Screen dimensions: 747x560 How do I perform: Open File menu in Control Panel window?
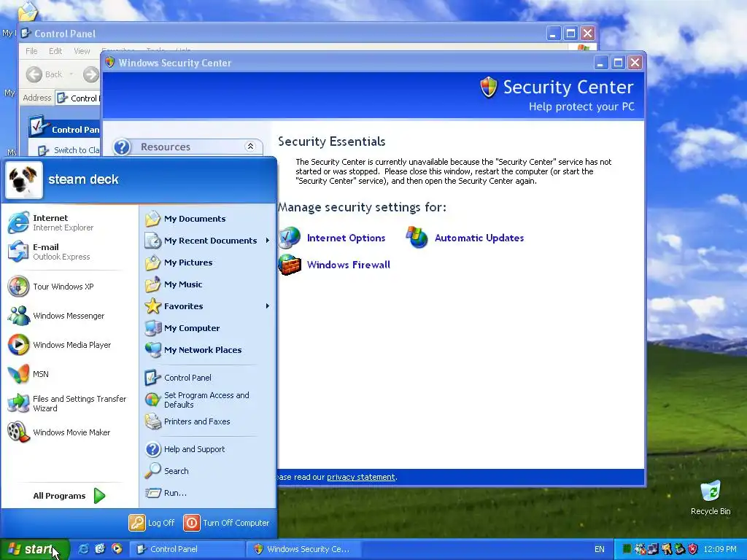[x=31, y=51]
